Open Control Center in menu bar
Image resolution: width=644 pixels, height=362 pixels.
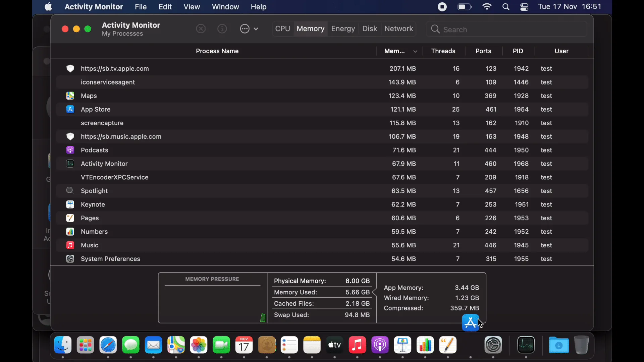[x=524, y=7]
